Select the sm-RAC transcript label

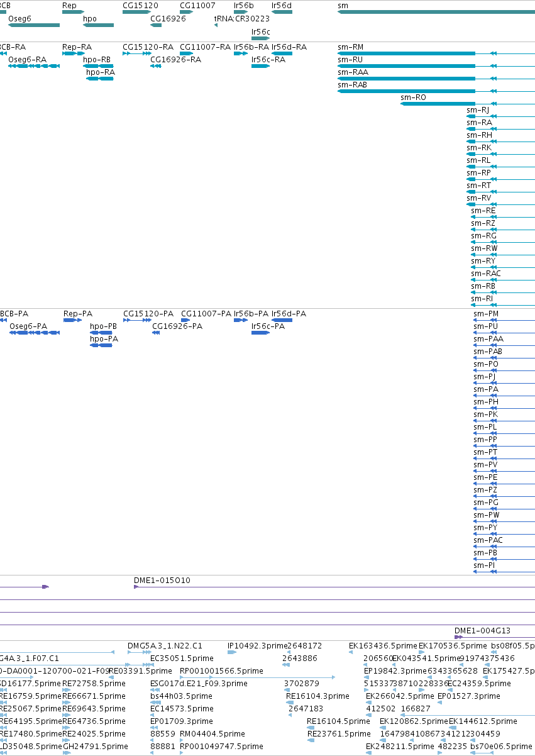click(x=486, y=274)
